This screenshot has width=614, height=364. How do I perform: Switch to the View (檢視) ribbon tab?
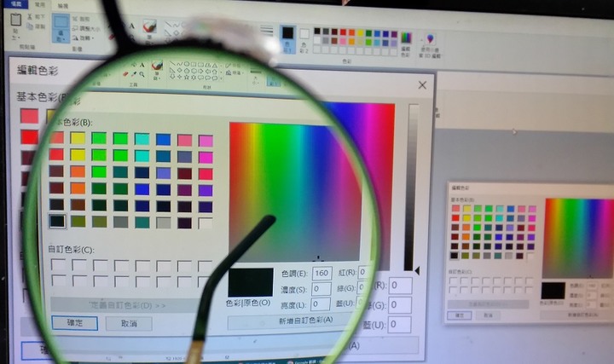63,6
